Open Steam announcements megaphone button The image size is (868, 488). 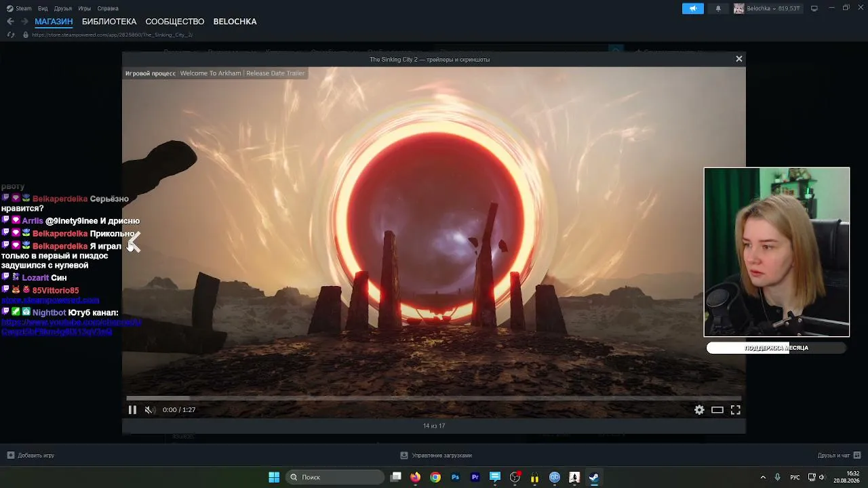[x=693, y=8]
